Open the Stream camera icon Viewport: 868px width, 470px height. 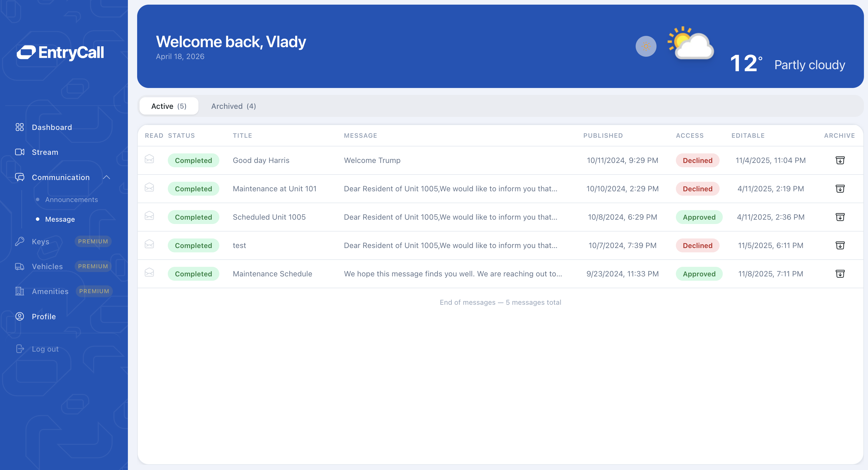click(20, 152)
